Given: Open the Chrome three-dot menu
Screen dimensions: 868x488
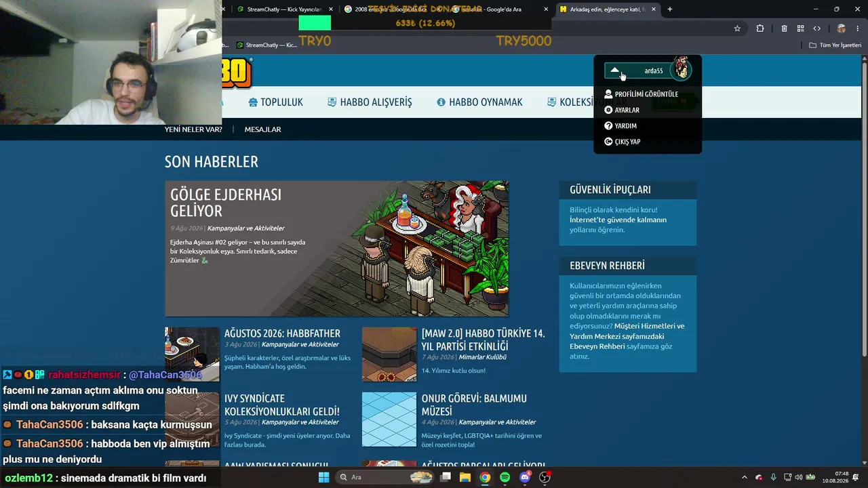Looking at the screenshot, I should [857, 28].
